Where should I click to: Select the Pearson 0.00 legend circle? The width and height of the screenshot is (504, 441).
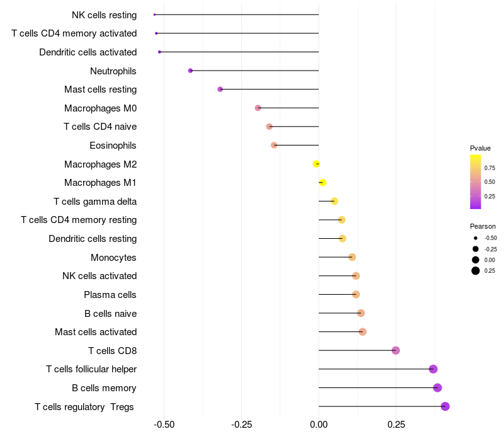pos(476,260)
